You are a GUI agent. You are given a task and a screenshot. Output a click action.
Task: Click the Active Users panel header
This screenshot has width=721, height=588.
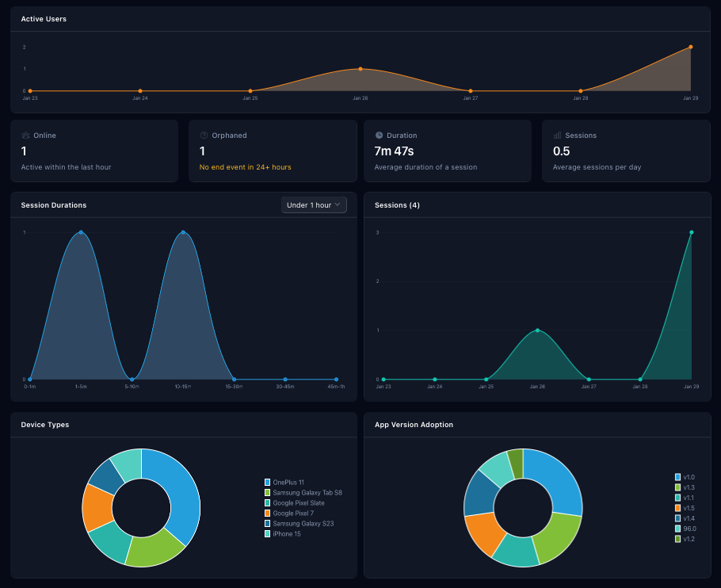coord(44,19)
